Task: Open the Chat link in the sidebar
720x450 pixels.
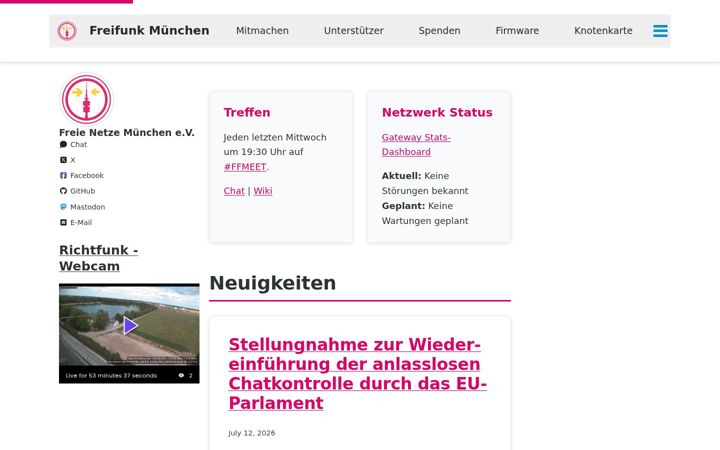Action: click(79, 145)
